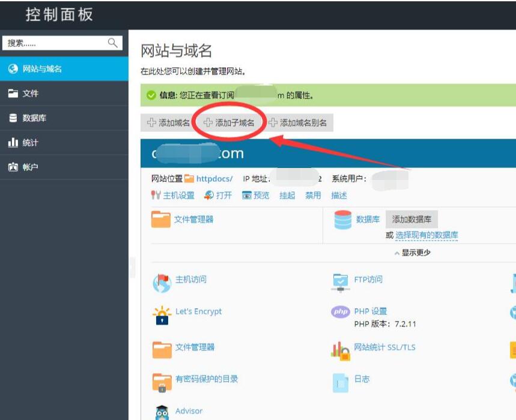Open the 数据库 link in domain panel
The image size is (516, 420).
tap(368, 220)
